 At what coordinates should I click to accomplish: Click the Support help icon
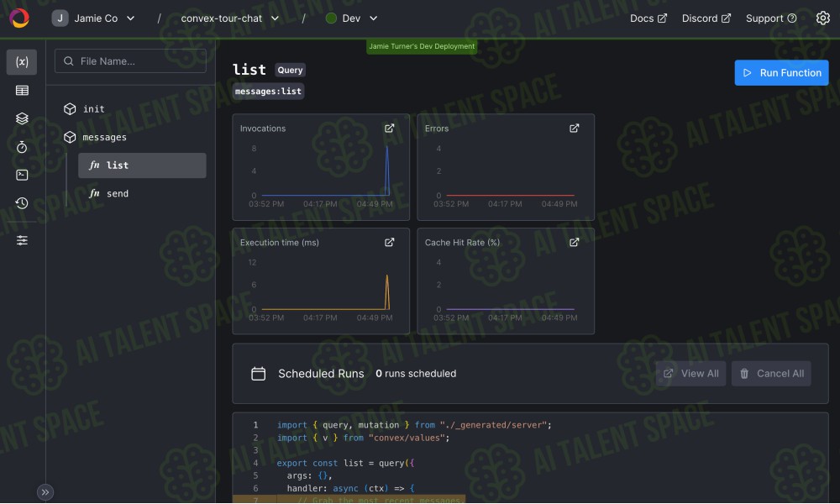pos(792,18)
